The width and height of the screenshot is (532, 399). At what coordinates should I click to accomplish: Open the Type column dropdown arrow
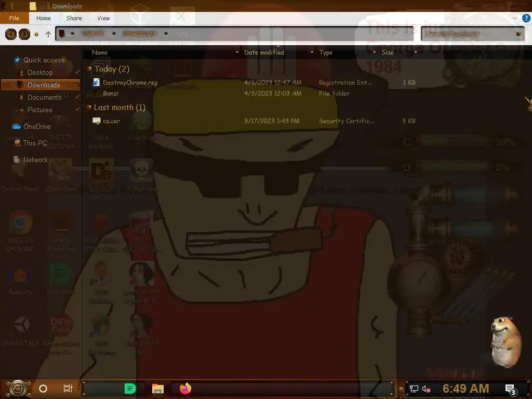click(x=374, y=52)
